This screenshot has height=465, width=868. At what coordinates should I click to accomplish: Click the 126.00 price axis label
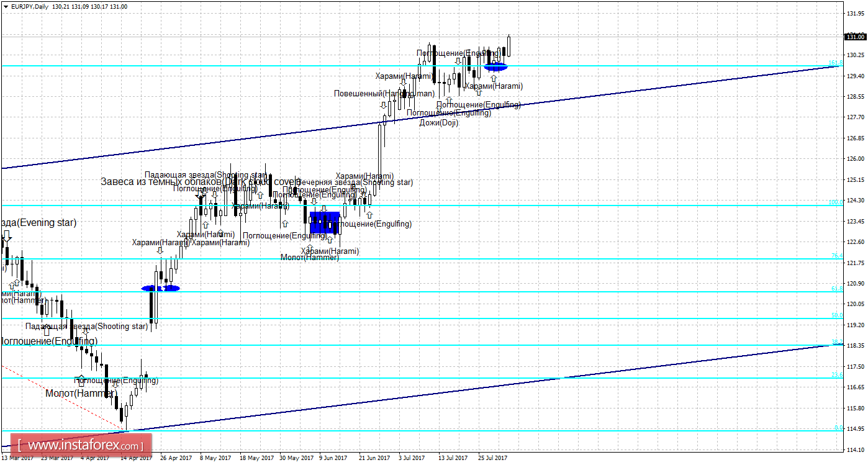point(855,159)
